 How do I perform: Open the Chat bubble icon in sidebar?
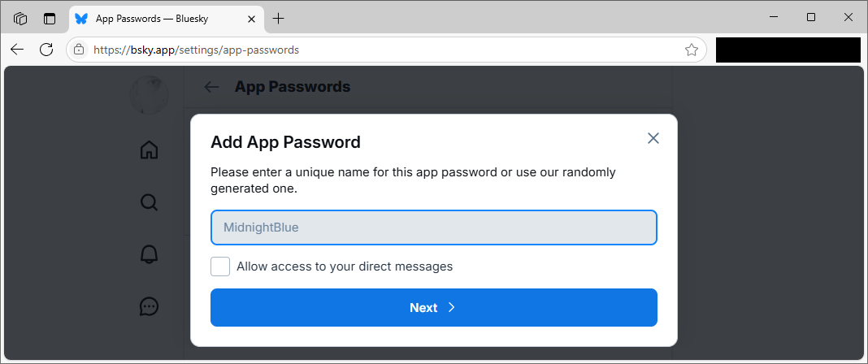click(150, 306)
